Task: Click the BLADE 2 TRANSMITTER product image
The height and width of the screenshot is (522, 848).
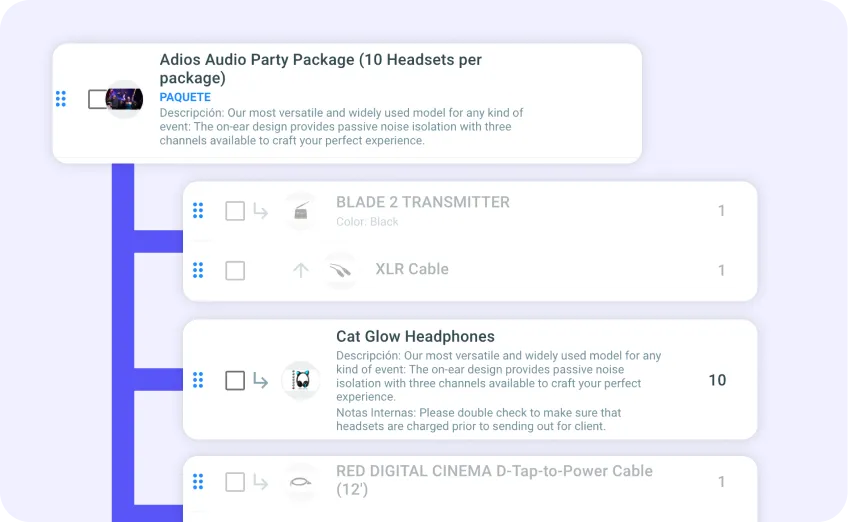Action: 301,211
